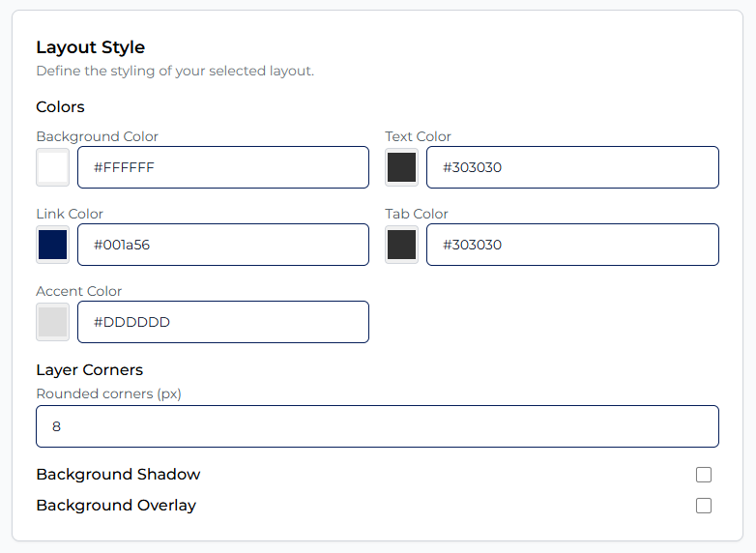Click the "Background Color" field label
This screenshot has width=756, height=553.
click(x=97, y=136)
